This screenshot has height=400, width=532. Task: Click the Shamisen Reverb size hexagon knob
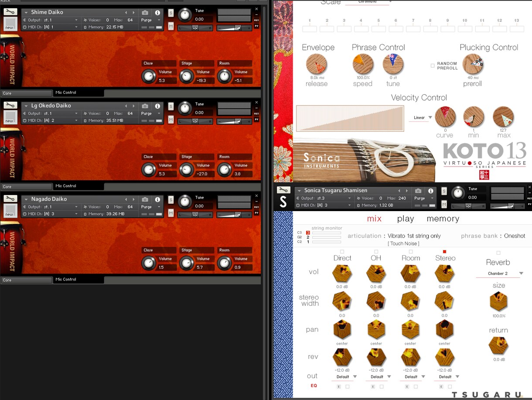(x=499, y=301)
